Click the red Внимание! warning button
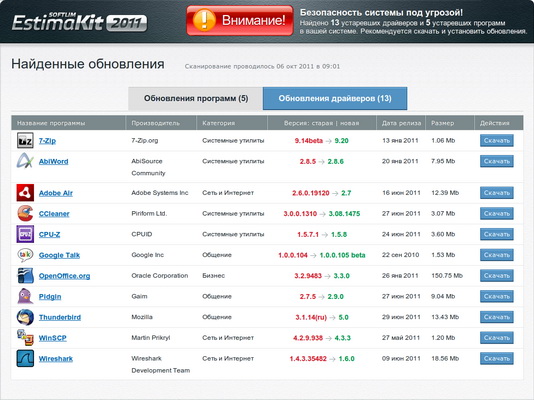Viewport: 534px width, 400px height. click(x=239, y=20)
